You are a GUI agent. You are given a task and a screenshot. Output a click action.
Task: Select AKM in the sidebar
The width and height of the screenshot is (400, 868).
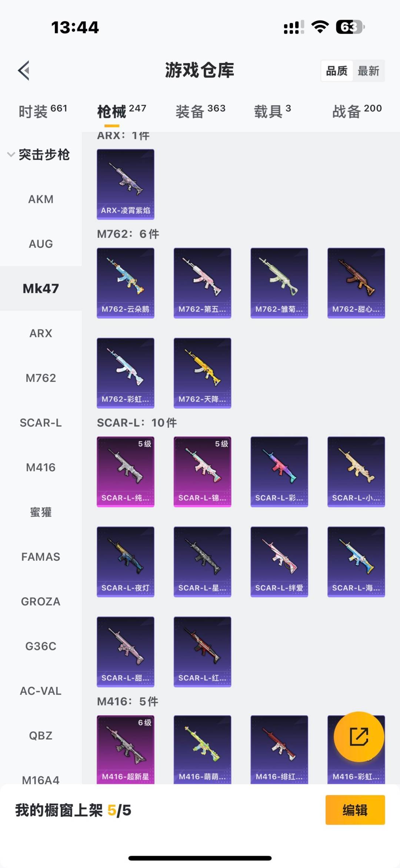(41, 199)
